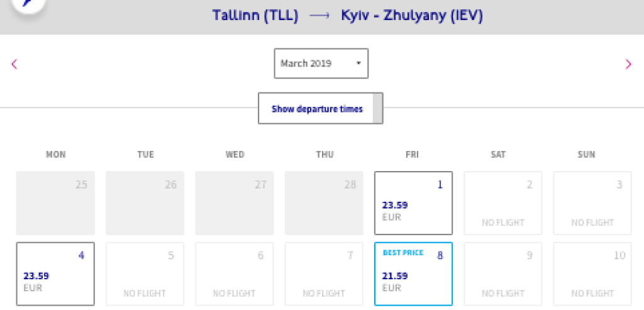Select Friday March 1 flight at 23.59 EUR
Screen dimensions: 644x310
click(413, 203)
